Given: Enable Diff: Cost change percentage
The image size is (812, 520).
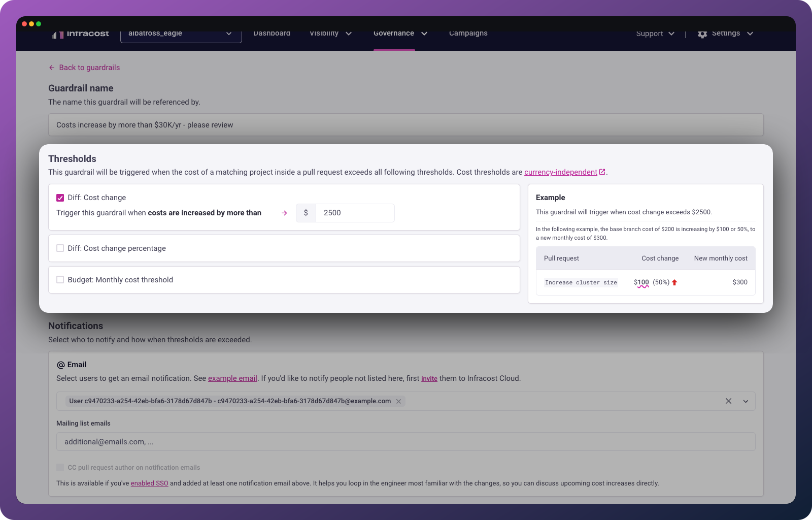Looking at the screenshot, I should [x=60, y=248].
